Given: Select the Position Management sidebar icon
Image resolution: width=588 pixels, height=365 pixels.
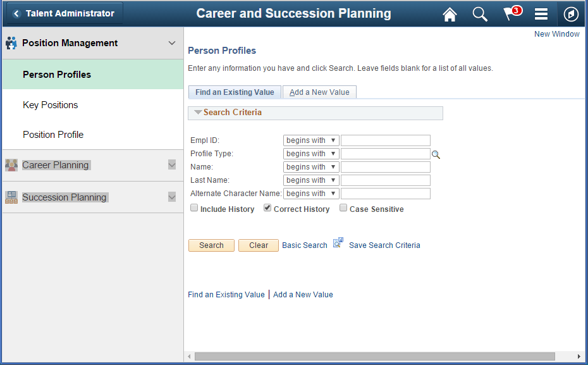Looking at the screenshot, I should [x=11, y=43].
